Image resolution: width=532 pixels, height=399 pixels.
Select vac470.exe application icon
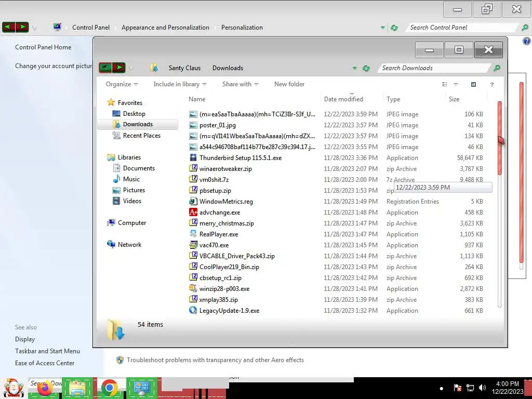(x=193, y=245)
